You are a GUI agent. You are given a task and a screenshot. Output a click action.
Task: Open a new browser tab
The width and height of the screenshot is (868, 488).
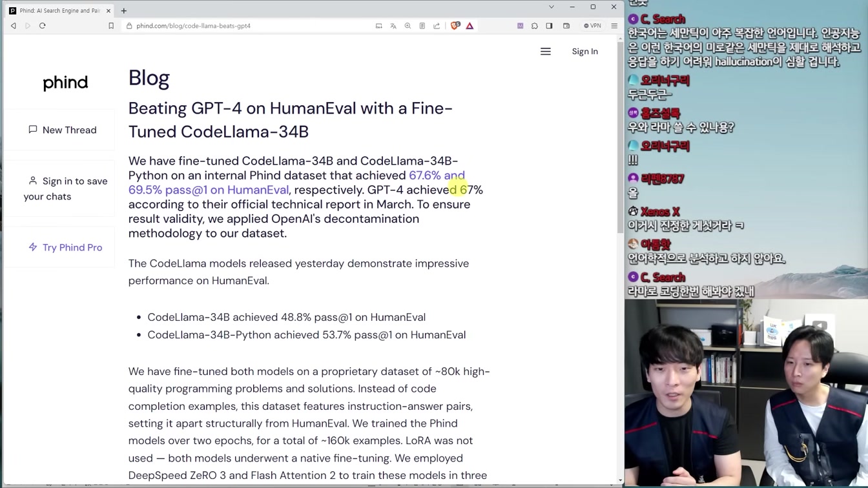pos(124,10)
